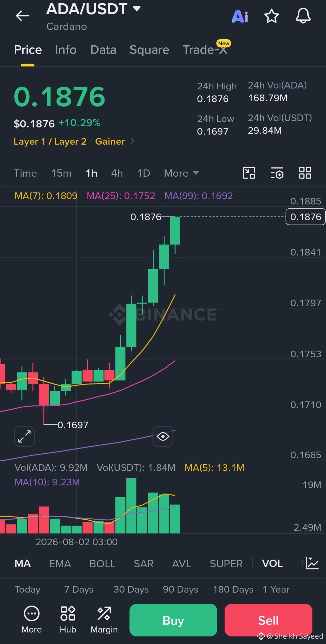Tap the 24h Vol(ADA) 168.79M value
Viewport: 326px width, 644px height.
pyautogui.click(x=268, y=98)
